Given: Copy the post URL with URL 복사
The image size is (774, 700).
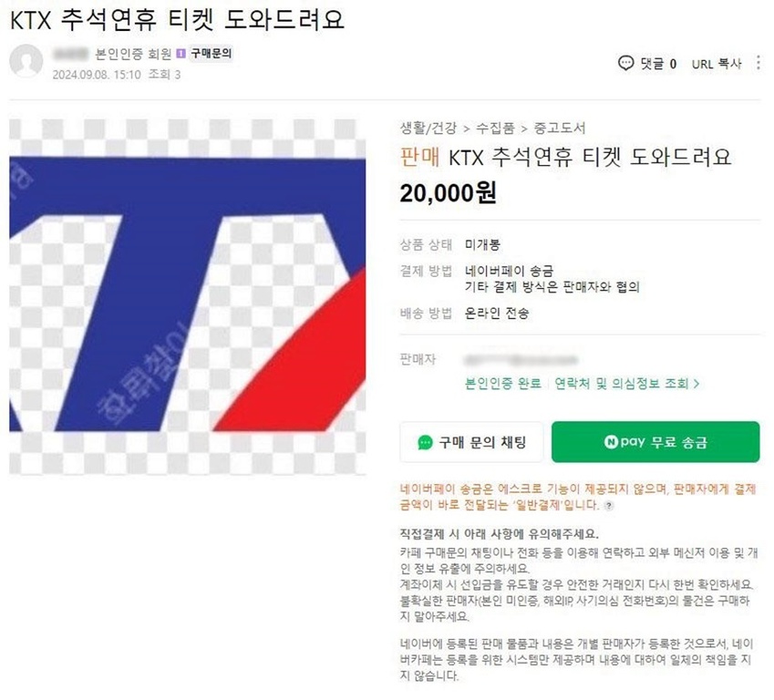Looking at the screenshot, I should pyautogui.click(x=717, y=64).
